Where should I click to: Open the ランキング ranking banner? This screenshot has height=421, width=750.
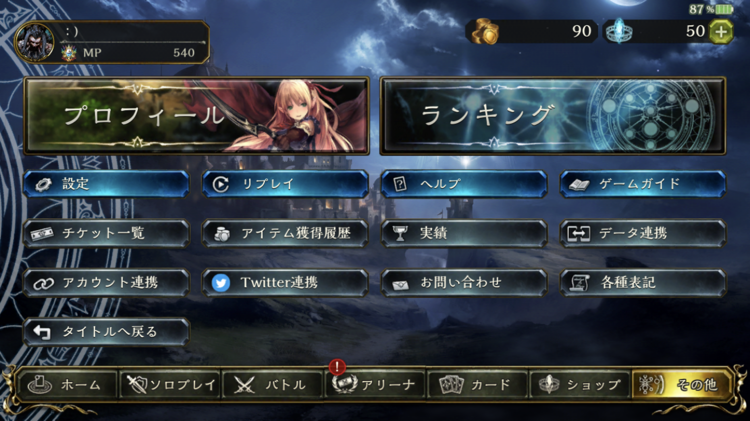553,116
